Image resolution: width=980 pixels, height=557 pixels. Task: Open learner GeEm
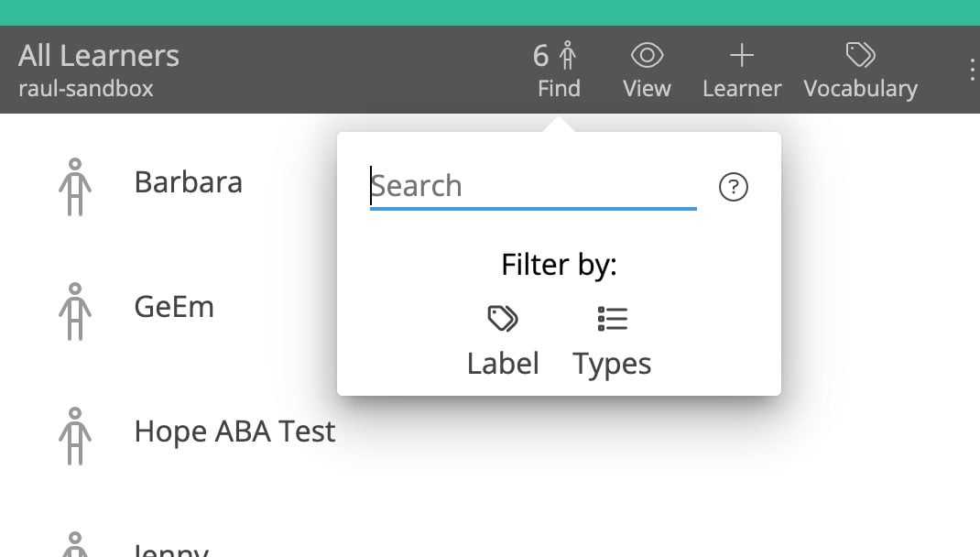coord(174,307)
